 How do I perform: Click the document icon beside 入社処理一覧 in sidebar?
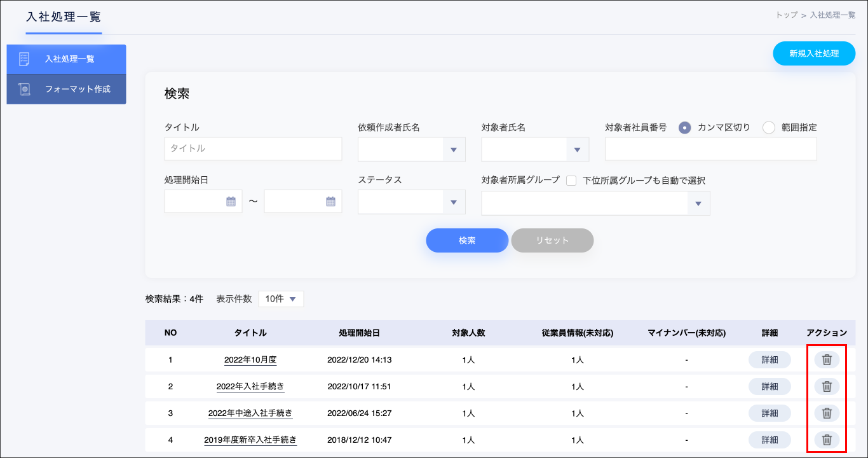pyautogui.click(x=24, y=59)
